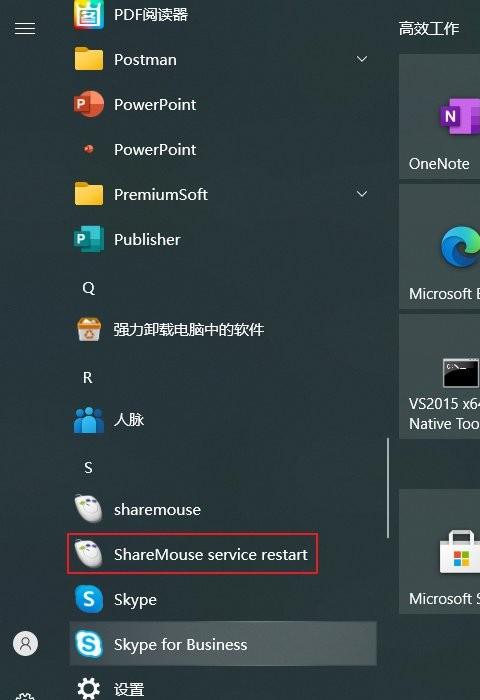Screen dimensions: 480x700
Task: Select the letter S section header
Action: point(88,467)
